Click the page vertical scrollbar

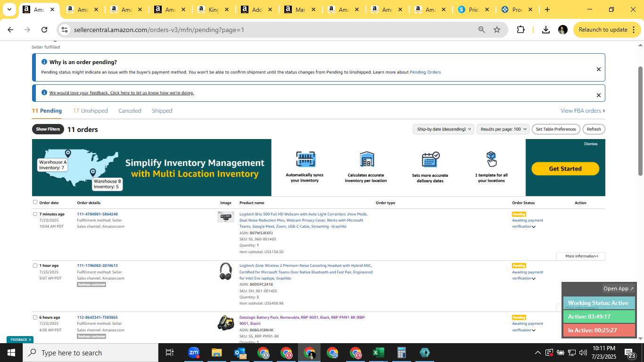[x=640, y=121]
